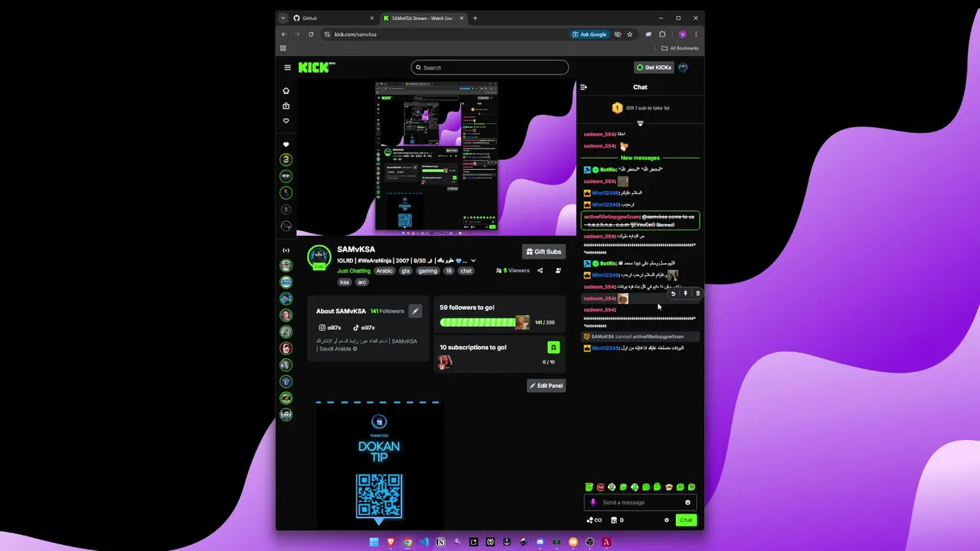Delete the hovered chat message
The image size is (980, 551).
[x=697, y=294]
